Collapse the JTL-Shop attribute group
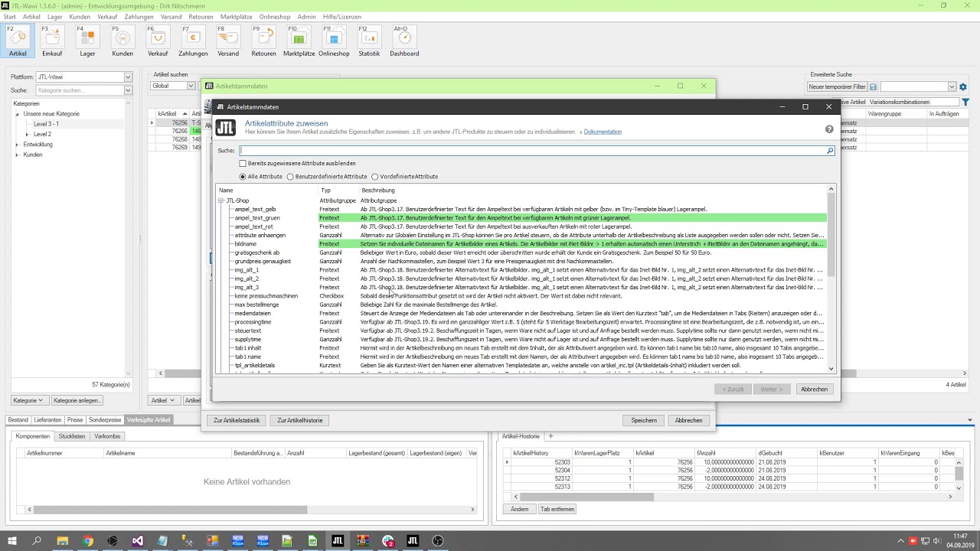This screenshot has height=551, width=980. click(x=220, y=201)
